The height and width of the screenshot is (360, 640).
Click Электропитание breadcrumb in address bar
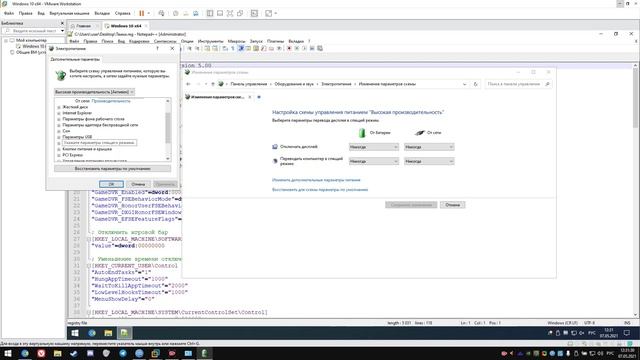(336, 84)
